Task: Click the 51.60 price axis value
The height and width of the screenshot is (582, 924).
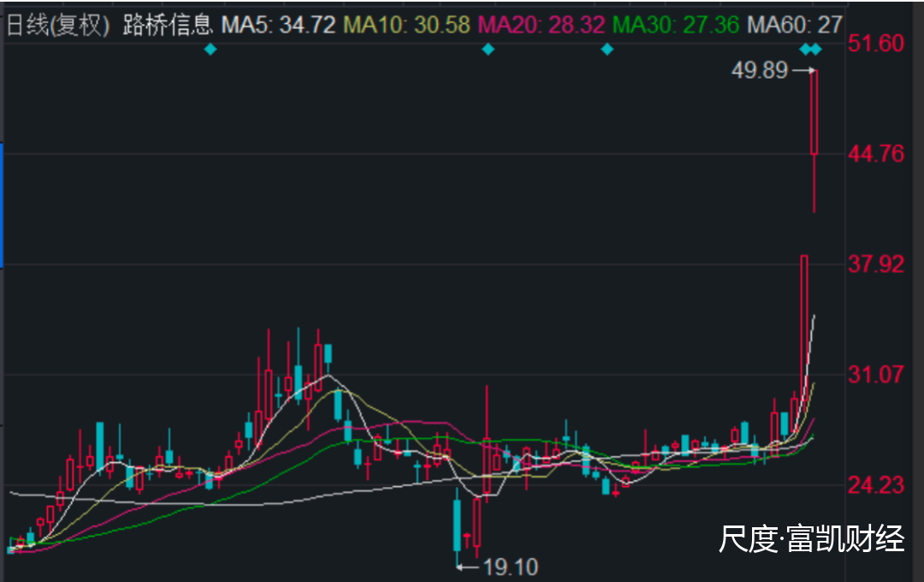Action: pyautogui.click(x=876, y=44)
